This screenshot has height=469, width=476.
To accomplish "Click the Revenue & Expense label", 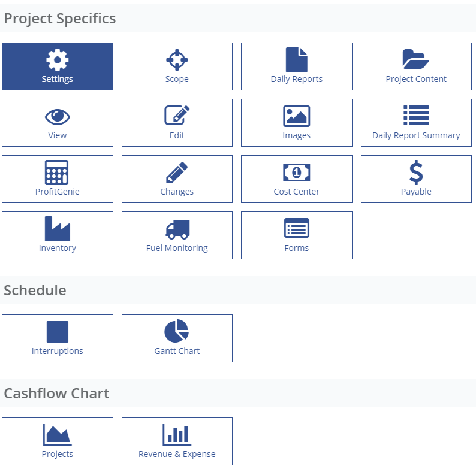I will (177, 454).
